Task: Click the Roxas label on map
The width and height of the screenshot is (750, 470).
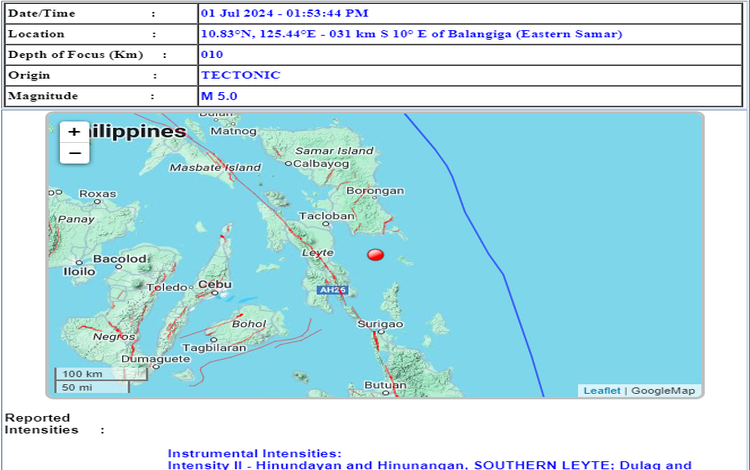Action: [x=98, y=194]
